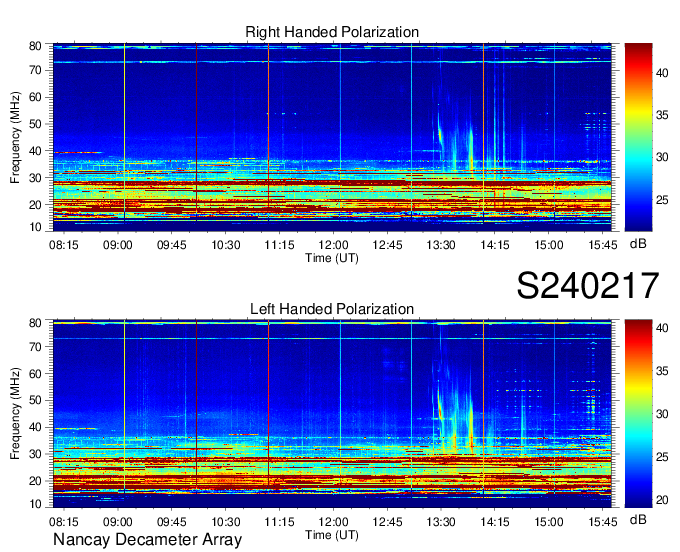
Task: Click the 40 dB value on Right Handed colorbar
Action: click(662, 73)
